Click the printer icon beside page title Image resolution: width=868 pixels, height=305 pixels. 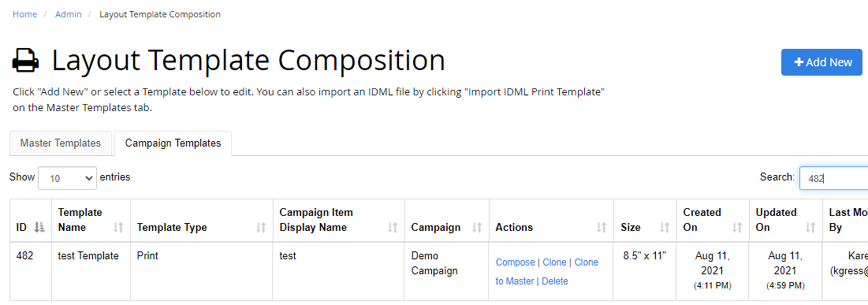tap(25, 61)
